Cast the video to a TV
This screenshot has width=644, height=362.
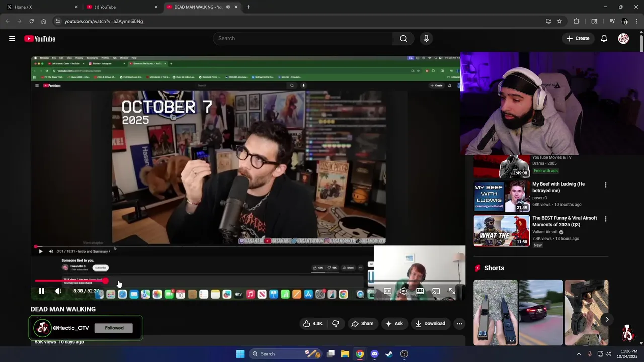tap(436, 291)
